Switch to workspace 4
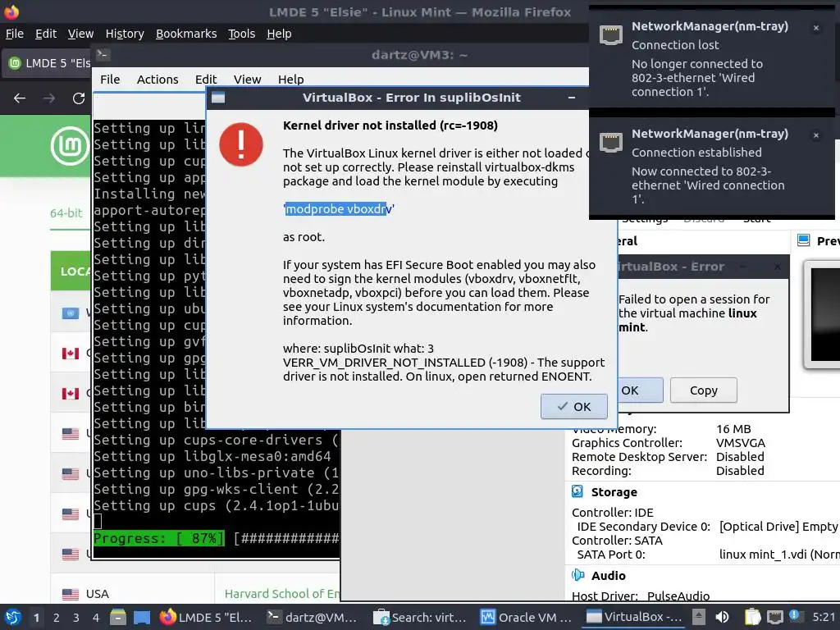 [96, 618]
